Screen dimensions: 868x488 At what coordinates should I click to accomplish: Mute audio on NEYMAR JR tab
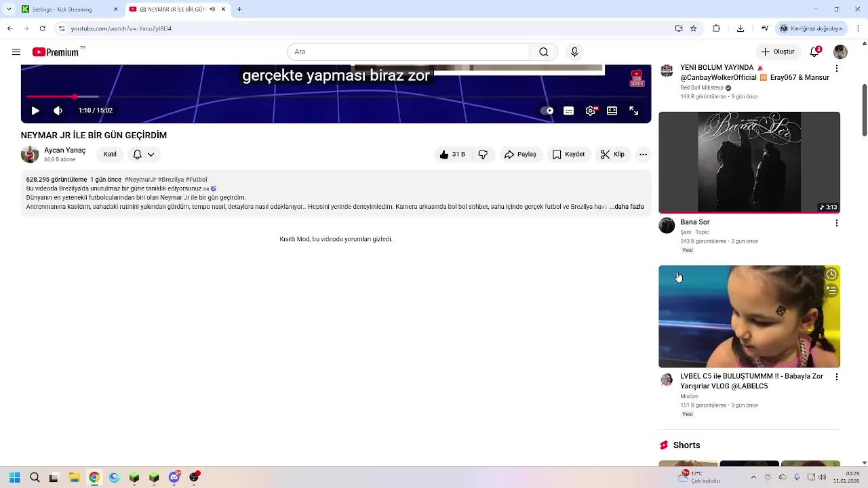(x=212, y=9)
